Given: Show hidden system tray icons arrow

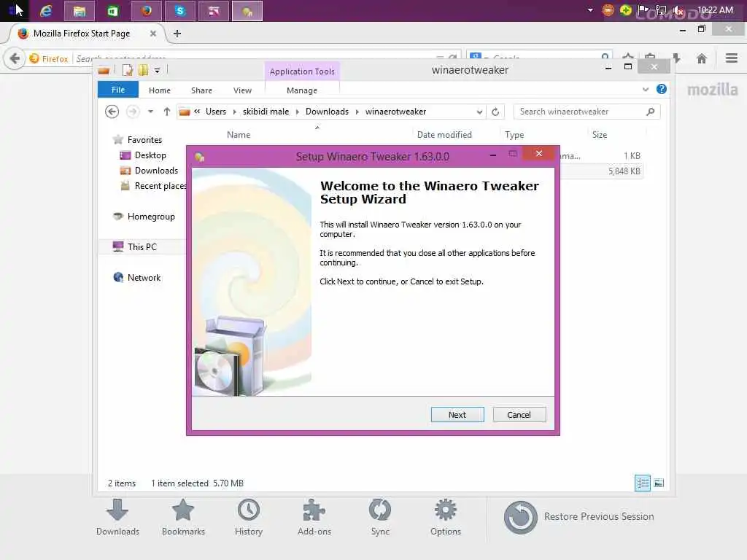Looking at the screenshot, I should click(590, 10).
